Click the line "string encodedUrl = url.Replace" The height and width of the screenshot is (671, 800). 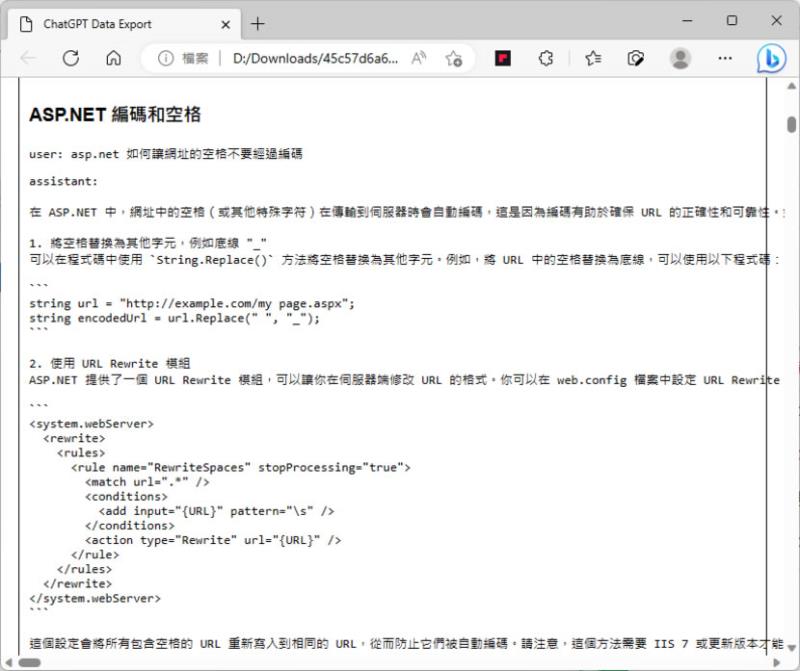174,318
